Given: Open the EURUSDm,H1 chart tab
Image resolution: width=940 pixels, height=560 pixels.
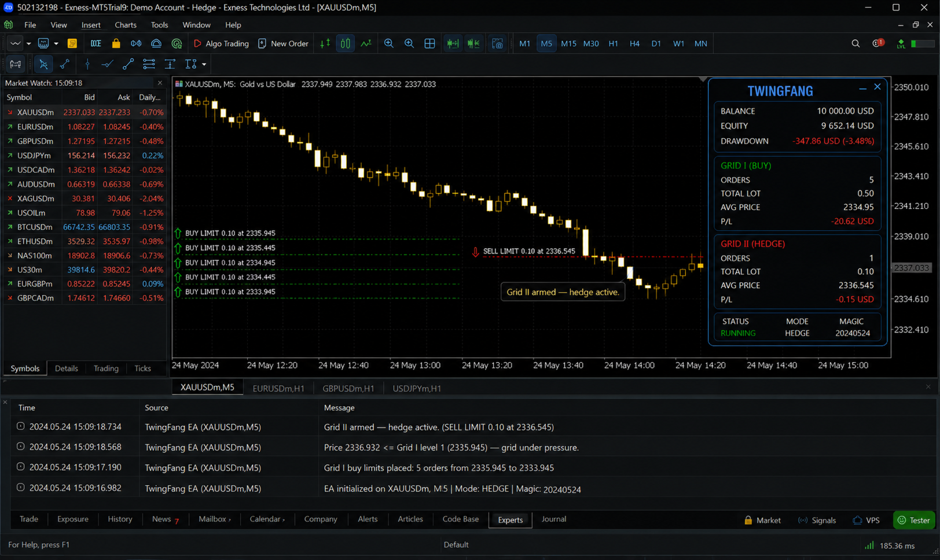Looking at the screenshot, I should [278, 388].
